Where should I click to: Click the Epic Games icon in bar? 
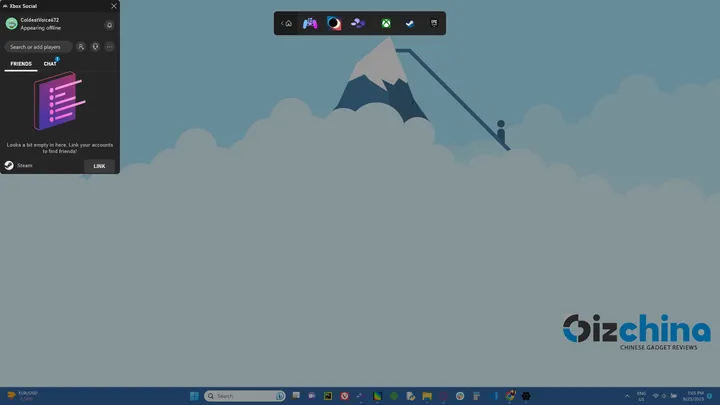[434, 23]
